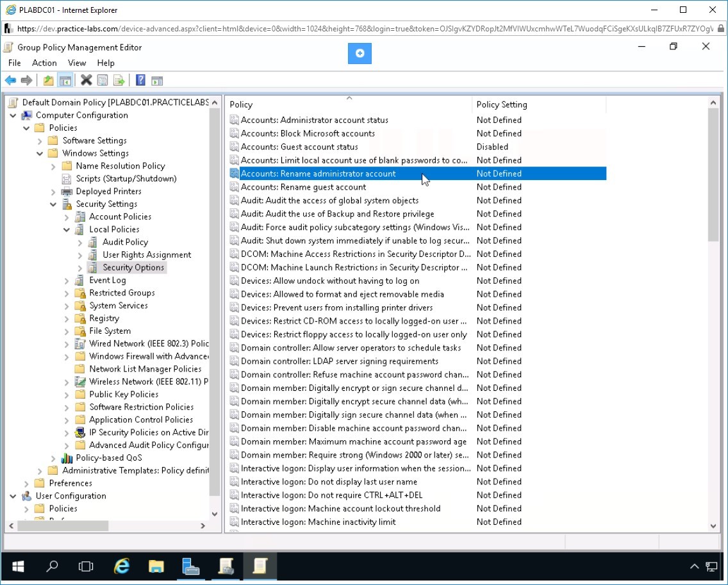Open the Help menu

[105, 63]
